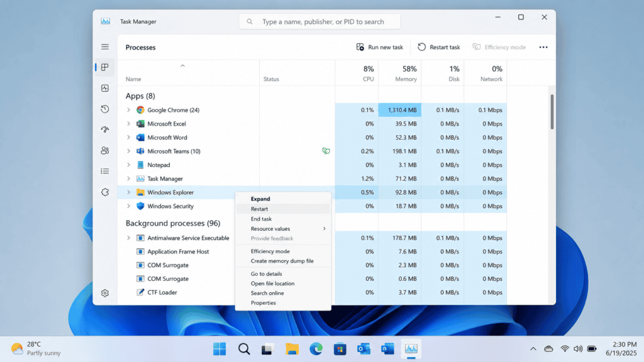Sort by the CPU column header
The width and height of the screenshot is (644, 362).
357,73
